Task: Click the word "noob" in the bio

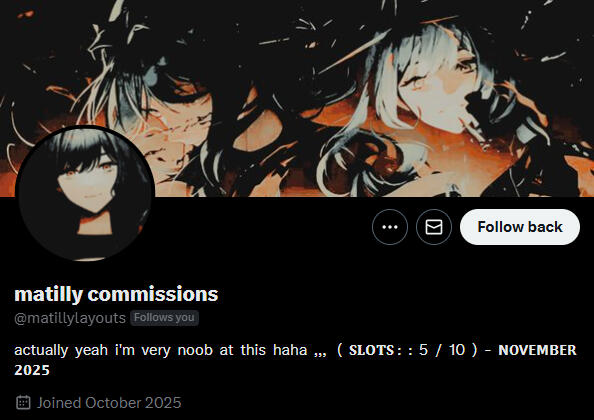Action: click(x=195, y=350)
